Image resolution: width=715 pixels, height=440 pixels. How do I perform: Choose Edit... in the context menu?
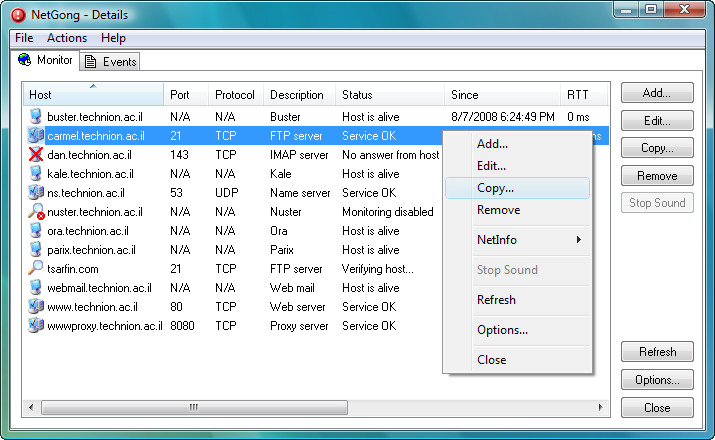click(x=518, y=166)
